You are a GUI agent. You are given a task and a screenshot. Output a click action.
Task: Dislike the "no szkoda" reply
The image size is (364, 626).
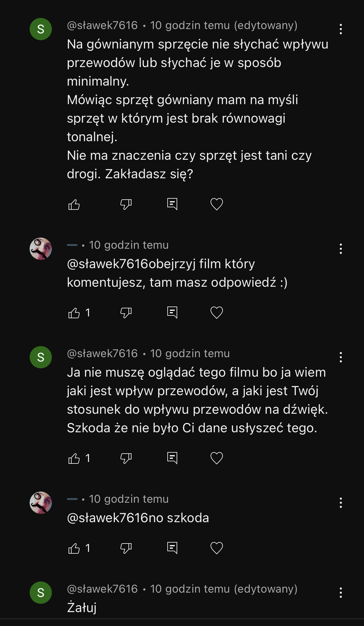click(x=126, y=548)
